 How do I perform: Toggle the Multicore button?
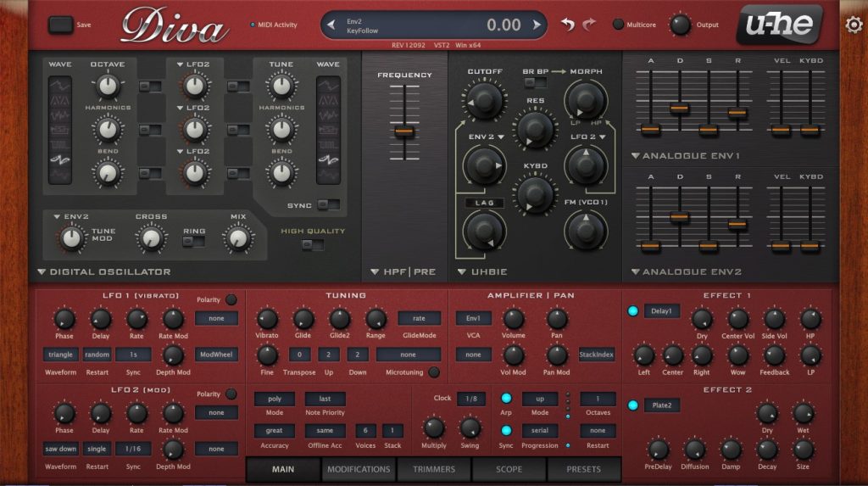click(x=619, y=25)
